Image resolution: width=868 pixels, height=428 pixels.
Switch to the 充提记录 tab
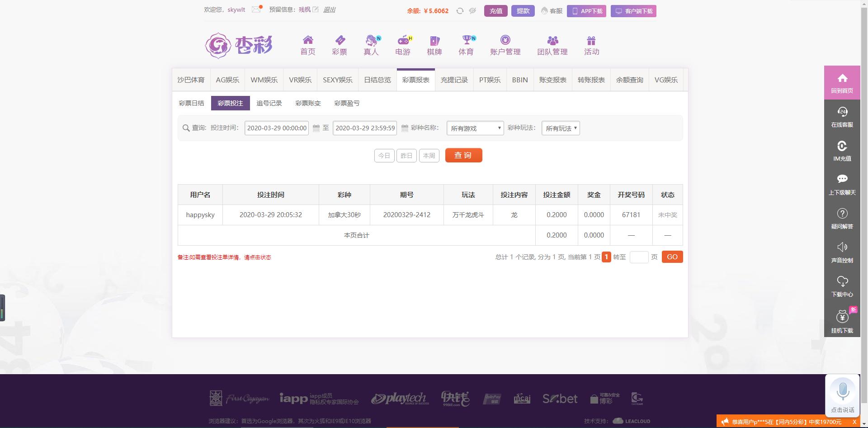click(x=454, y=80)
